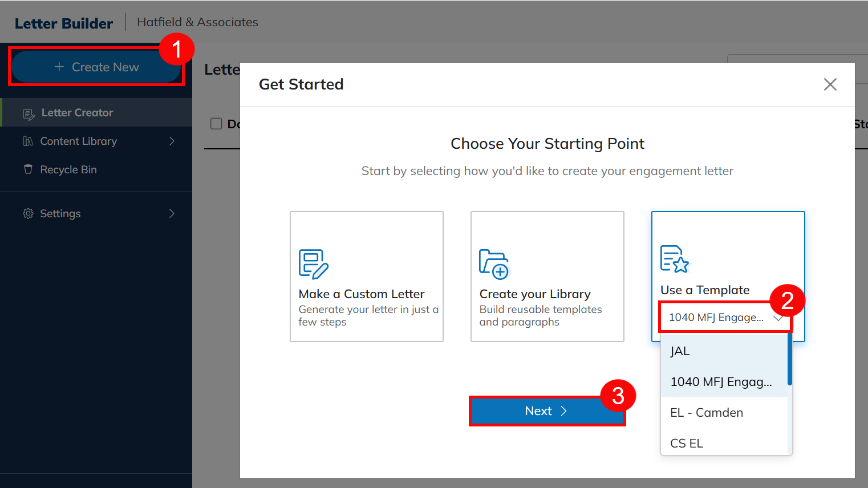Viewport: 868px width, 488px height.
Task: Click the Make a Custom Letter icon
Action: click(x=313, y=264)
